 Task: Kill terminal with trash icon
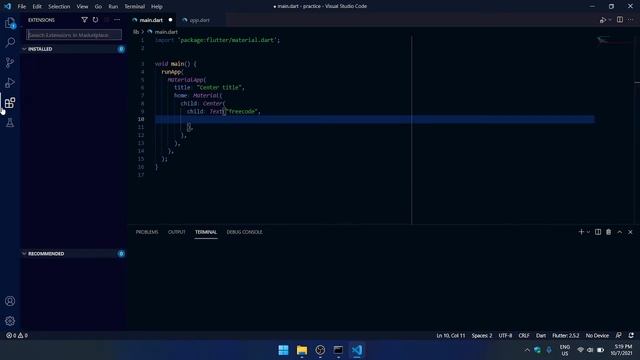[x=609, y=232]
